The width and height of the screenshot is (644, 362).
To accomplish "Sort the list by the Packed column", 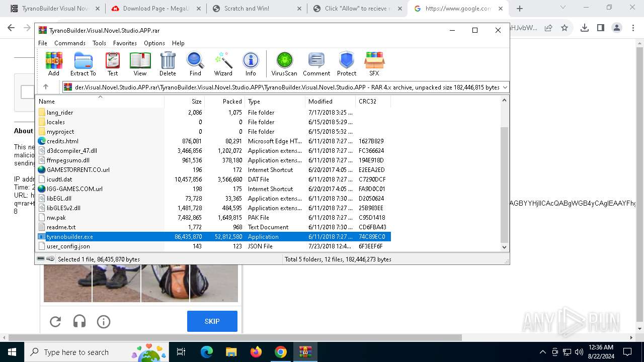I will tap(224, 101).
